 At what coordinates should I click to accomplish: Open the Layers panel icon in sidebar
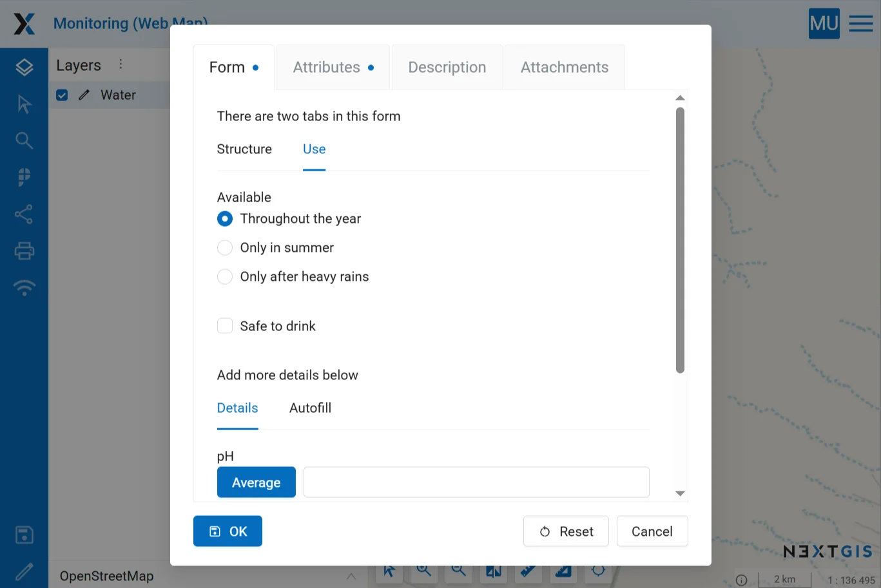point(24,67)
